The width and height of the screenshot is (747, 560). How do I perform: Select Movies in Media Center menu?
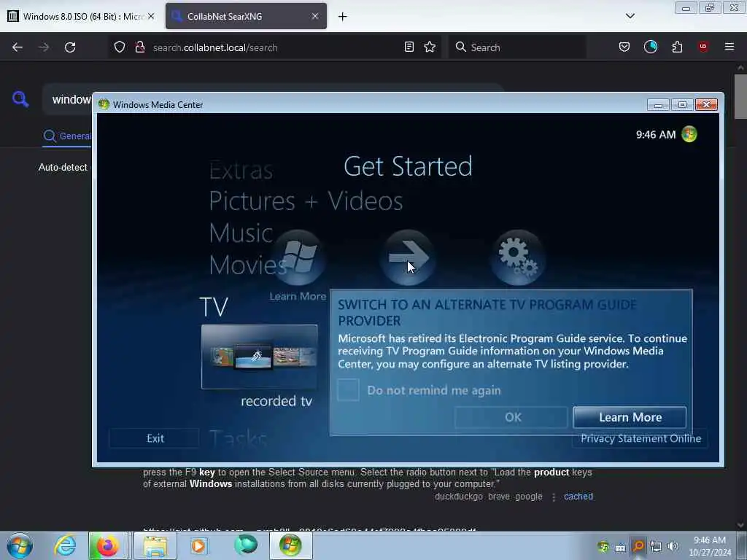(247, 265)
